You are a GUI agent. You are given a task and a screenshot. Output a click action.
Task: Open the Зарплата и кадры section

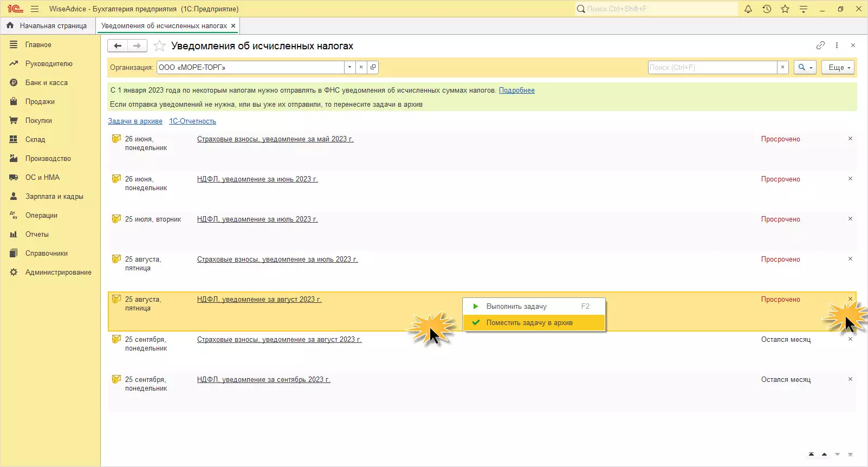pyautogui.click(x=54, y=197)
